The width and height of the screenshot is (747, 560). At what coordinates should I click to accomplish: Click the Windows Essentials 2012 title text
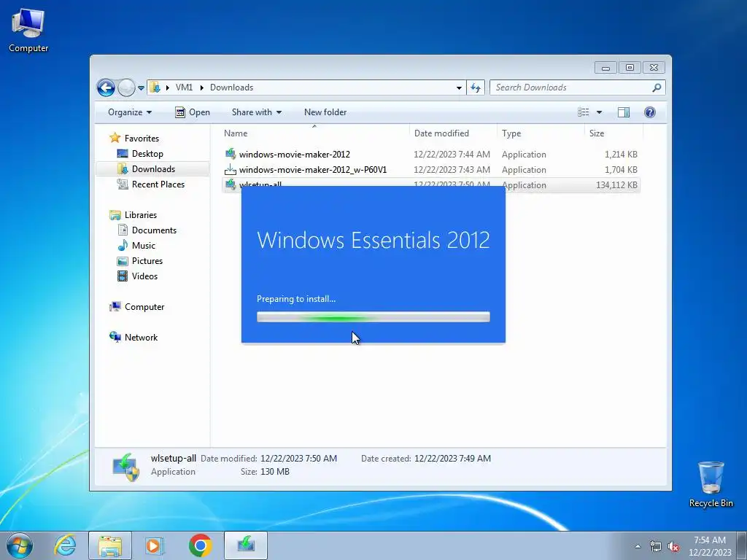(x=373, y=240)
